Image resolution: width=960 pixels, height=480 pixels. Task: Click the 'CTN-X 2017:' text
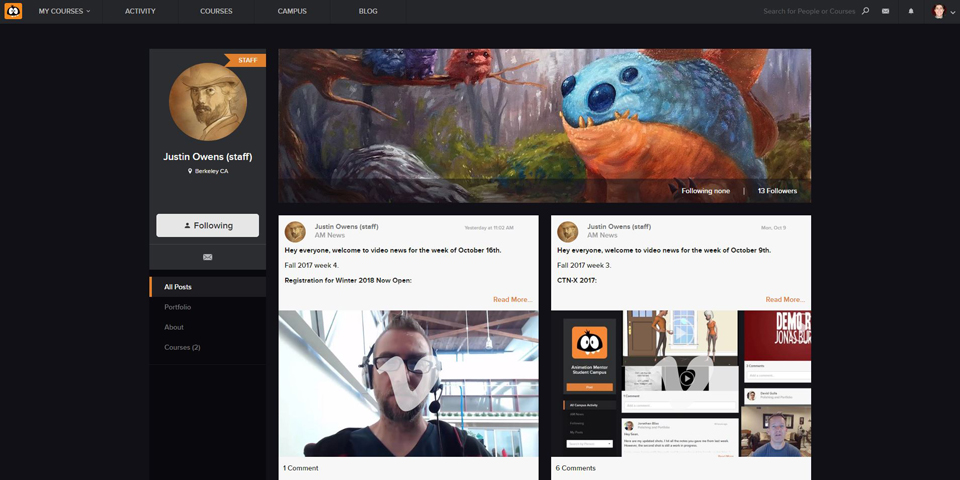tap(577, 280)
